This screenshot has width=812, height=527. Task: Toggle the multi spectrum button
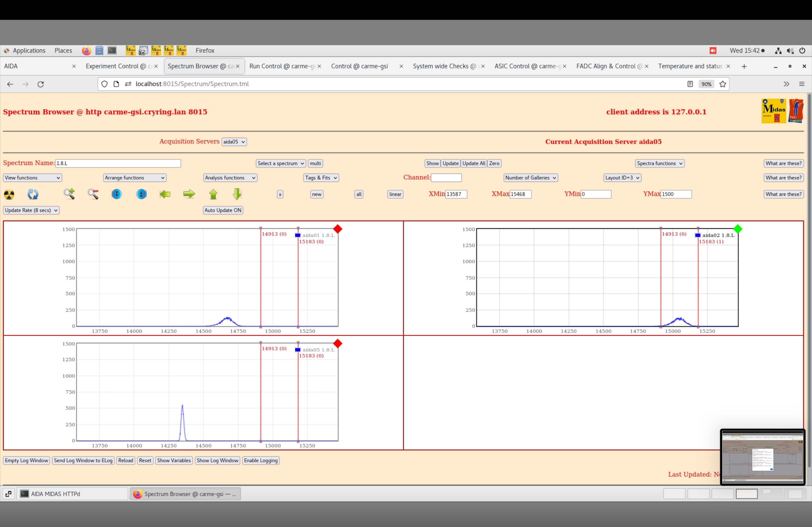(x=315, y=163)
